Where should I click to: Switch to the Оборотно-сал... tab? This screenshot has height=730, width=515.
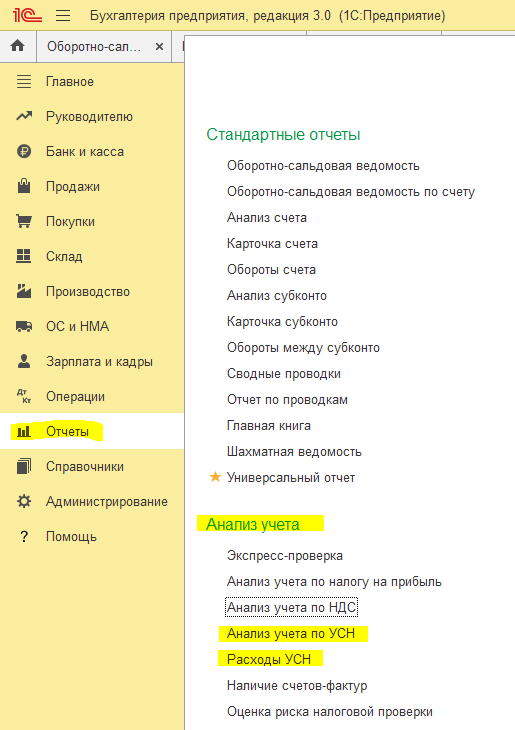tap(94, 47)
